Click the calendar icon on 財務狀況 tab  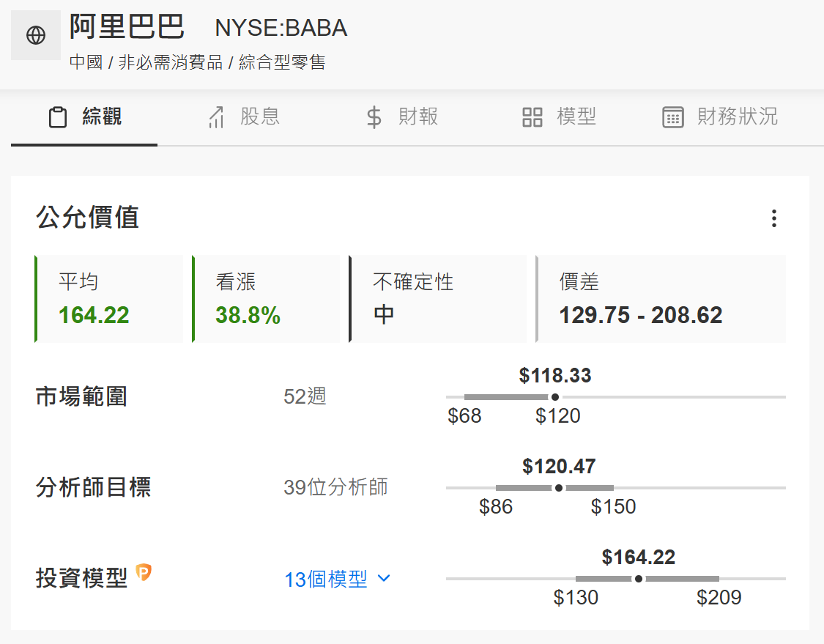pos(673,116)
